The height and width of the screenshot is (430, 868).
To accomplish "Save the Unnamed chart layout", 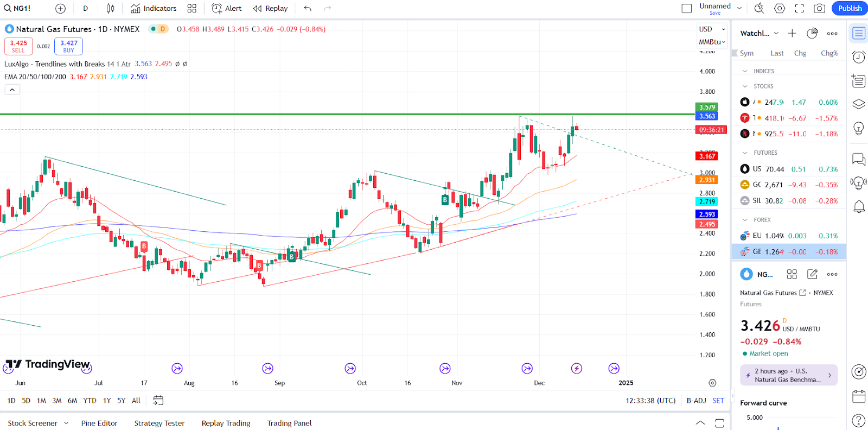I will (715, 13).
